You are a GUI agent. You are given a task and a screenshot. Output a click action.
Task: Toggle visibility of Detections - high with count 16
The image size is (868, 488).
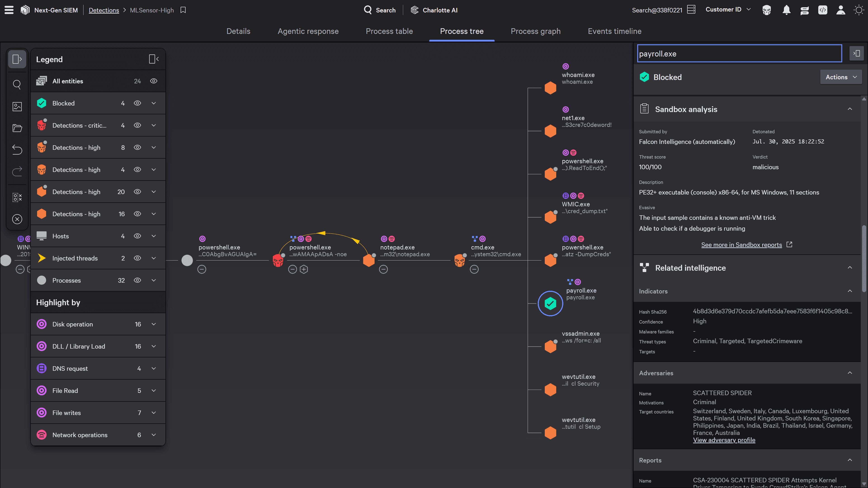137,214
